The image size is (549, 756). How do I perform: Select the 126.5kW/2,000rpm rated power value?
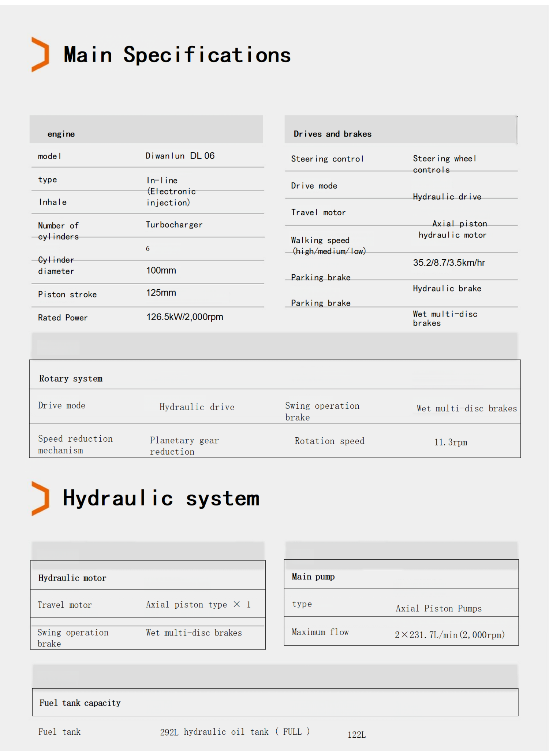point(185,317)
